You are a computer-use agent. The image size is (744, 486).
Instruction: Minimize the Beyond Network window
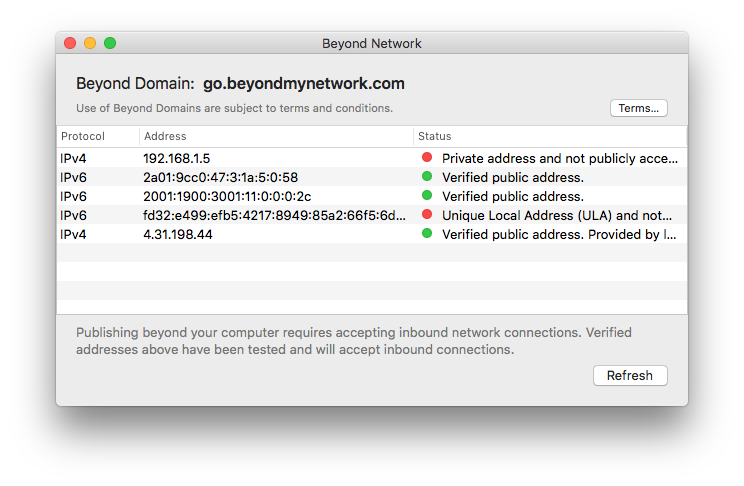[x=90, y=43]
